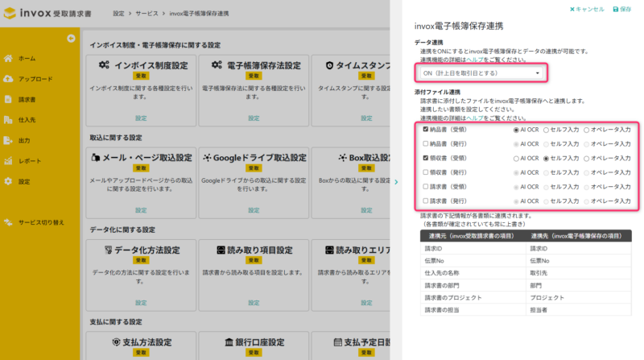Click the Box取込設定 card icon

343,157
